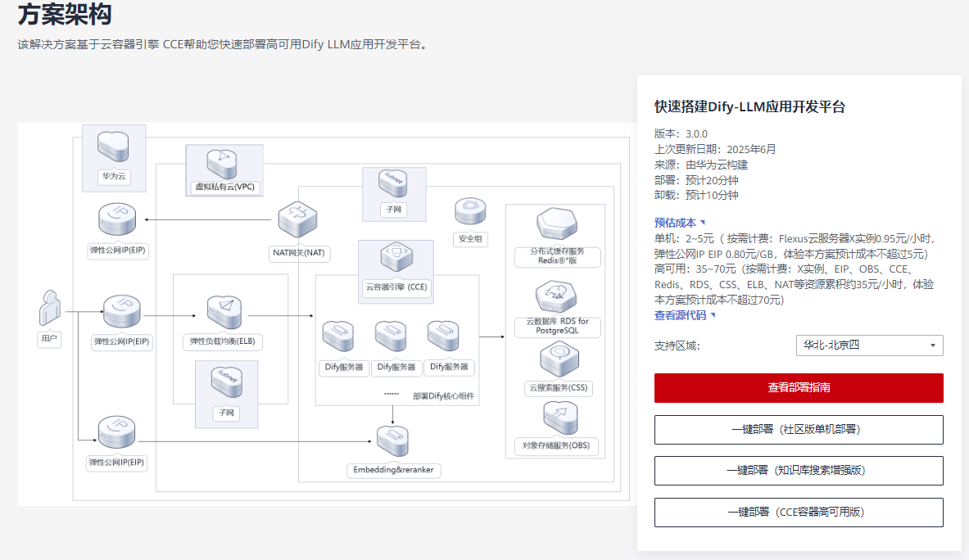Image resolution: width=969 pixels, height=560 pixels.
Task: Click the 云数据库 RDS for PostgreSQL icon
Action: pos(556,297)
